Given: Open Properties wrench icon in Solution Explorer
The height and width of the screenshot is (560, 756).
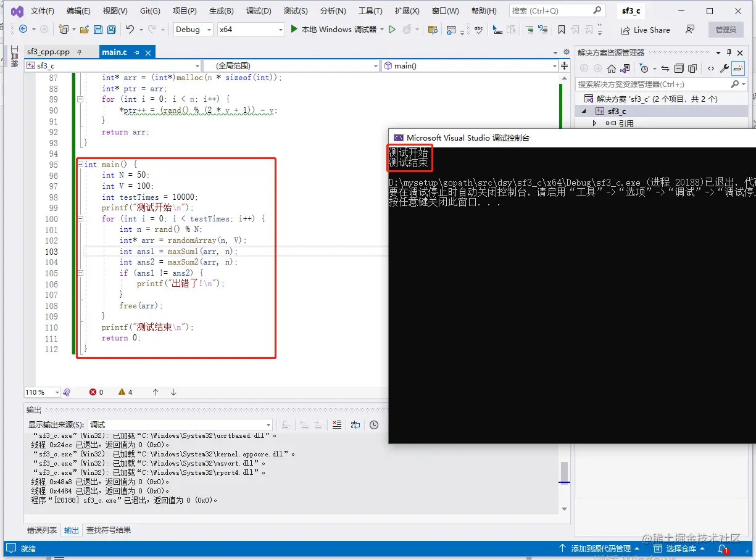Looking at the screenshot, I should pos(725,68).
